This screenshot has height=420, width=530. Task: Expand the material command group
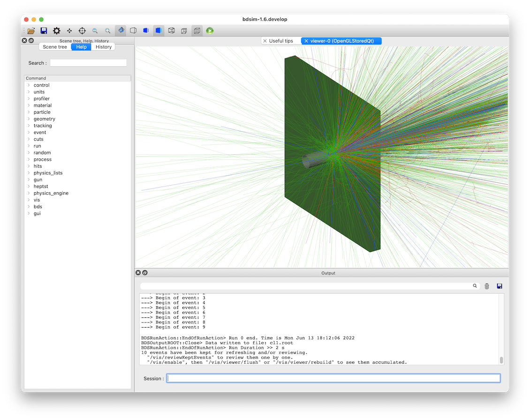[x=29, y=105]
